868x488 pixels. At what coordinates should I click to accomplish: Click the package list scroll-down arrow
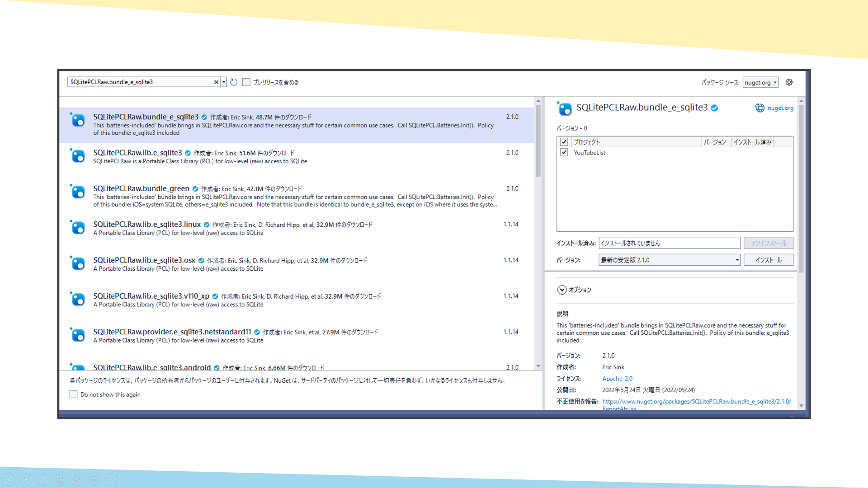pyautogui.click(x=538, y=366)
